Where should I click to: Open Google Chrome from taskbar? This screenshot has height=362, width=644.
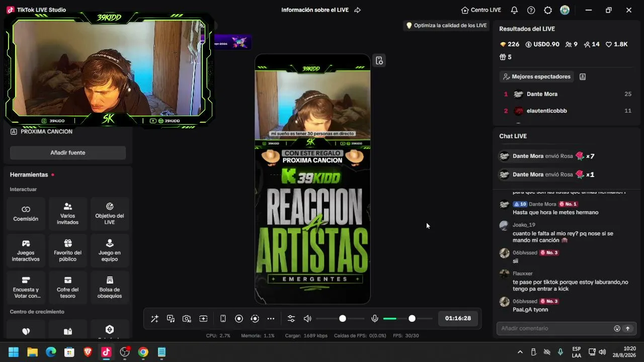[143, 352]
